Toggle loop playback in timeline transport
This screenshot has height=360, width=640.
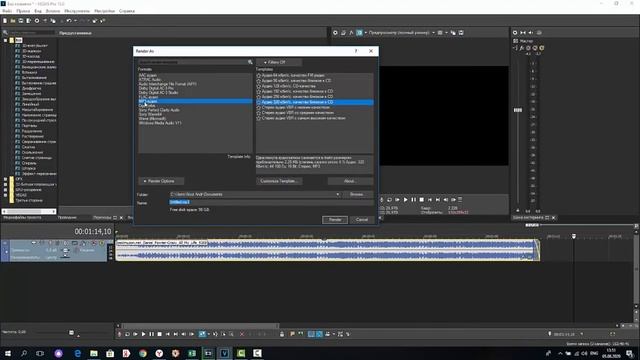click(x=127, y=334)
